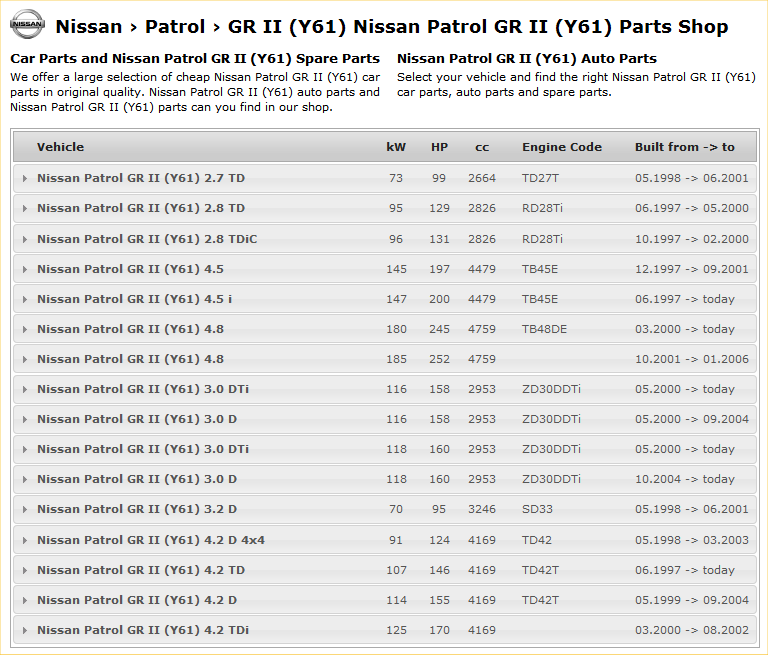
Task: Click the kW value 147
Action: 396,299
